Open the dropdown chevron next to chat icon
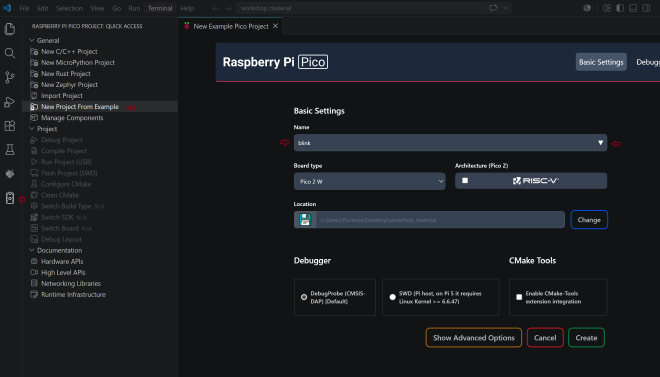 [x=506, y=8]
